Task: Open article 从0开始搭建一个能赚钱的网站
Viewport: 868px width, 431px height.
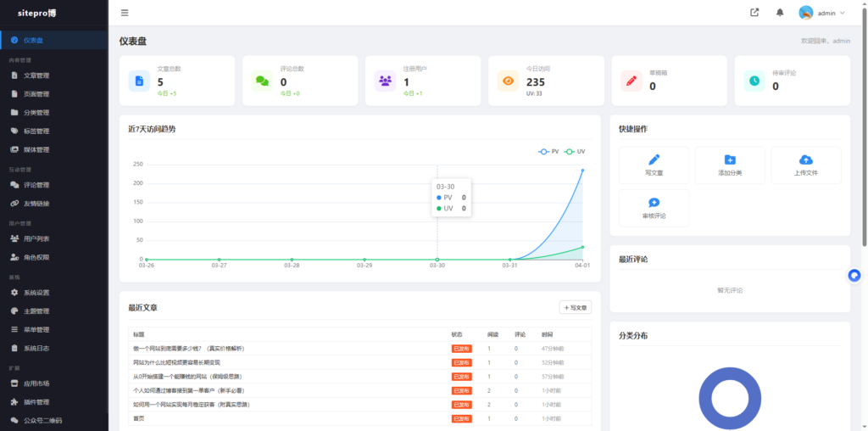Action: (x=187, y=377)
